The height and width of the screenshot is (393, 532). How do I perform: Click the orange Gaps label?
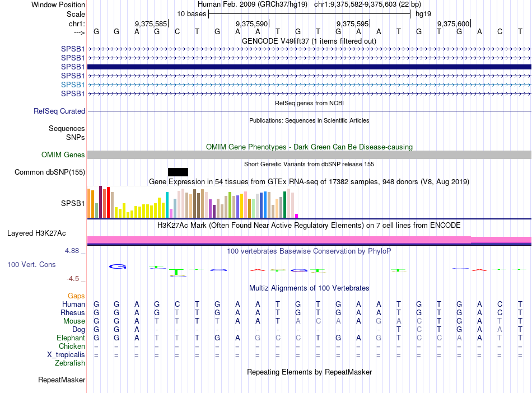pyautogui.click(x=76, y=296)
